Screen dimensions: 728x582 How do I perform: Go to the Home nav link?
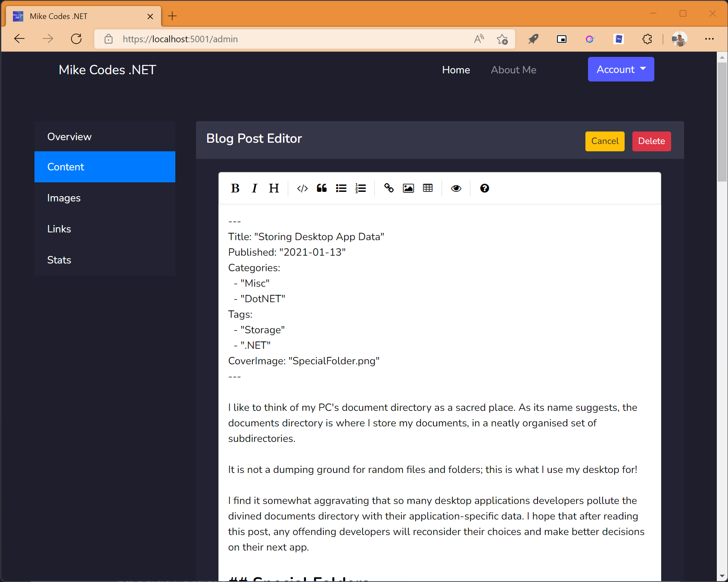456,70
